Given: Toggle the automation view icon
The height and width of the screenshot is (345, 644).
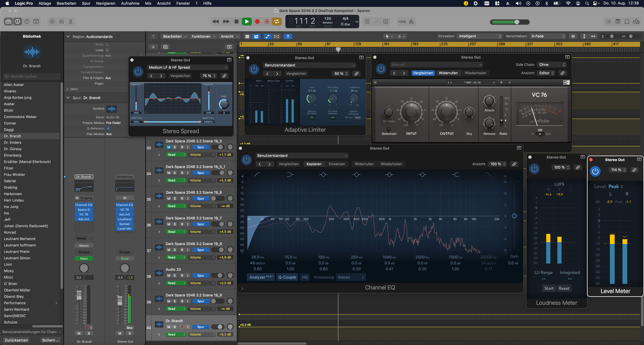Looking at the screenshot, I should point(267,36).
